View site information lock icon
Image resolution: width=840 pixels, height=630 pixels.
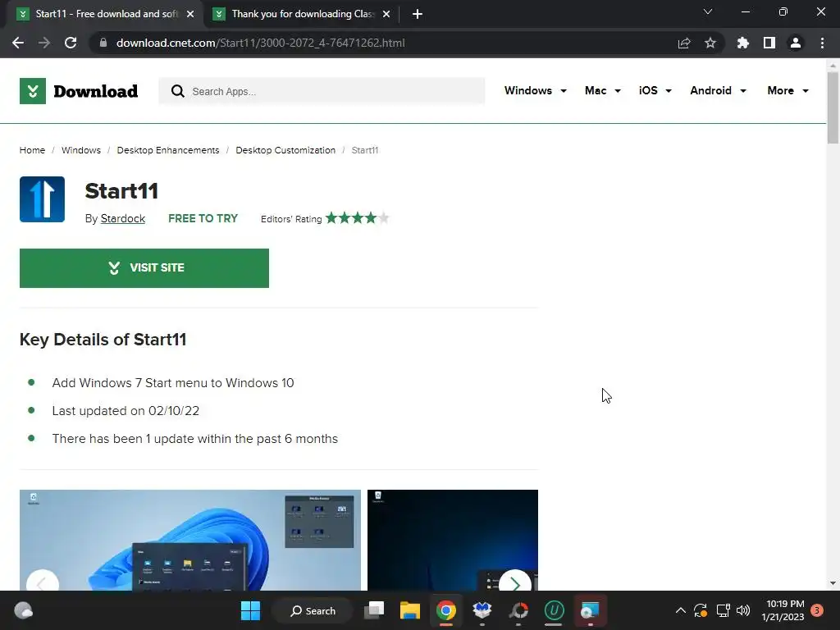pyautogui.click(x=103, y=43)
